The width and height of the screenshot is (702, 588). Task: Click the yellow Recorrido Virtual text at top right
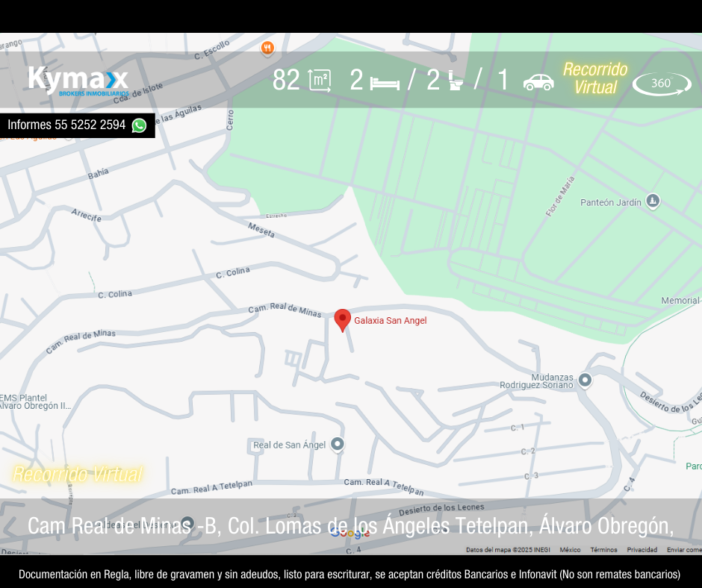[595, 78]
